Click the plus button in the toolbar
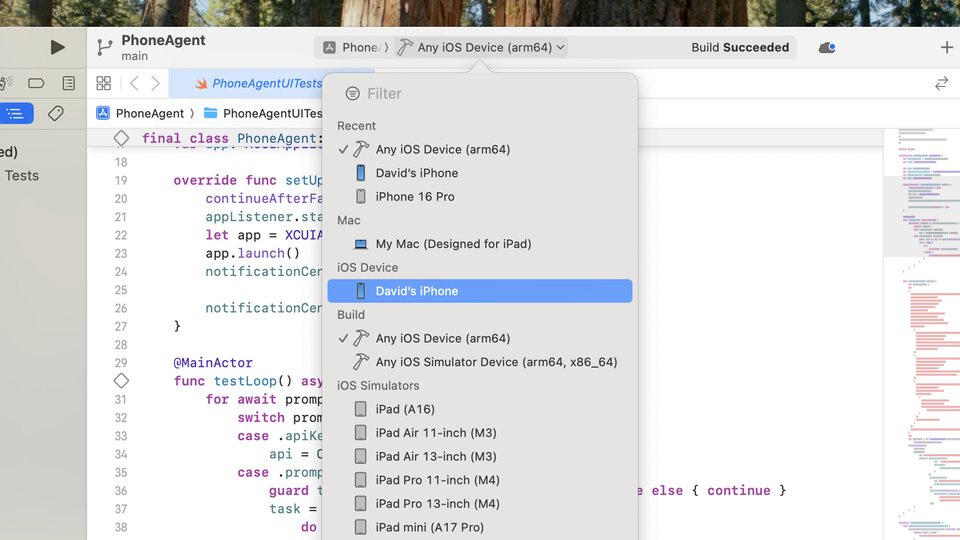 [x=946, y=48]
